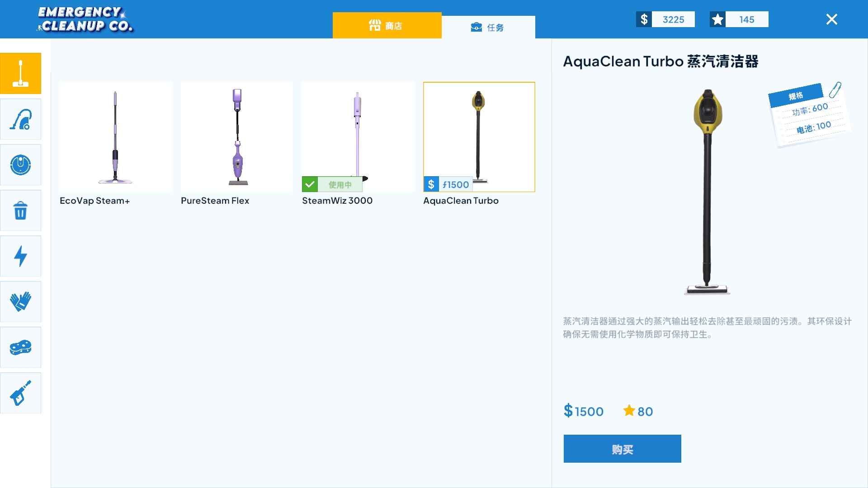Viewport: 868px width, 488px height.
Task: Select the mop category icon
Action: [20, 73]
